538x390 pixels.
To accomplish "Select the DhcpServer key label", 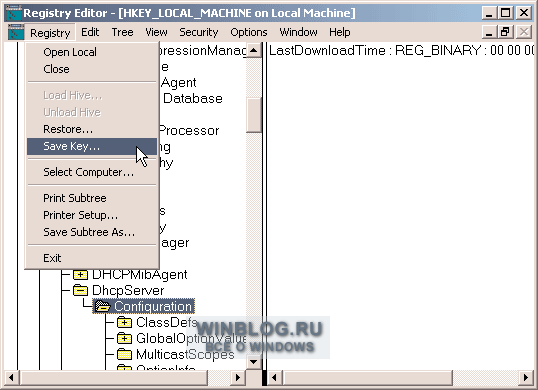I will coord(128,291).
